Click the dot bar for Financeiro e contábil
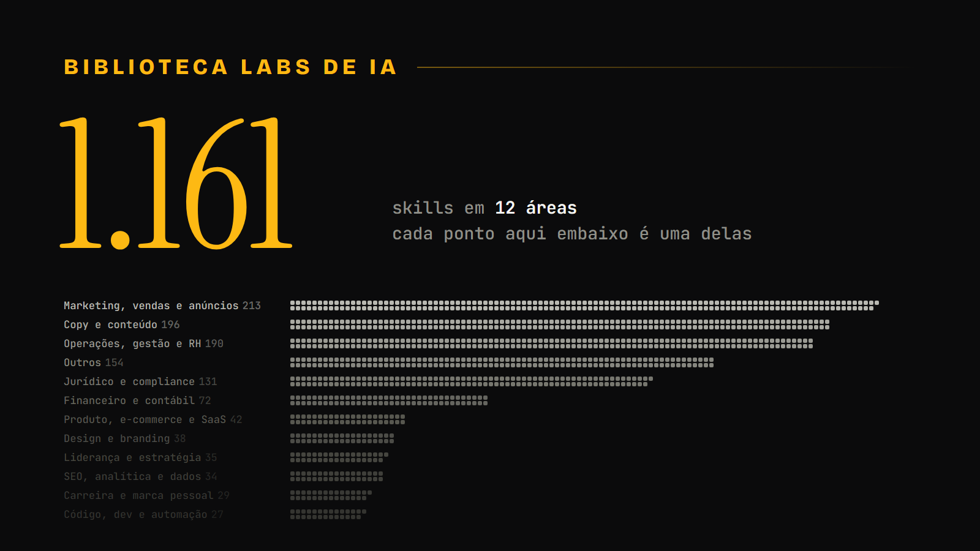 [x=389, y=400]
